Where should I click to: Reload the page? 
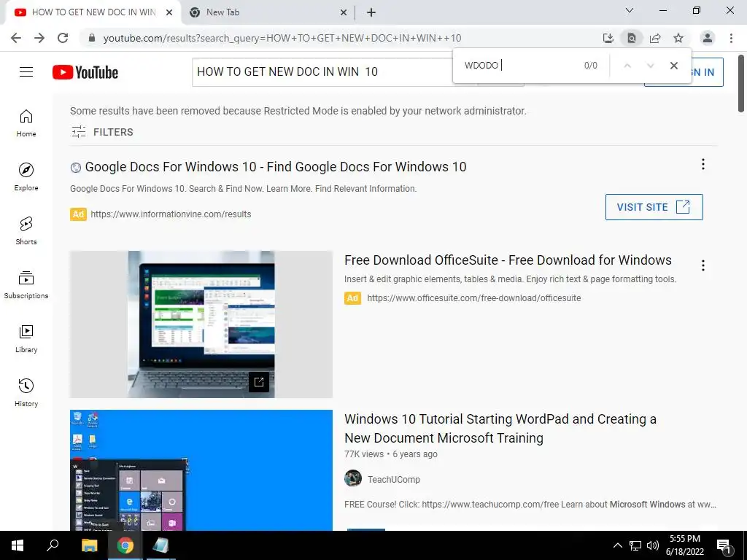63,38
